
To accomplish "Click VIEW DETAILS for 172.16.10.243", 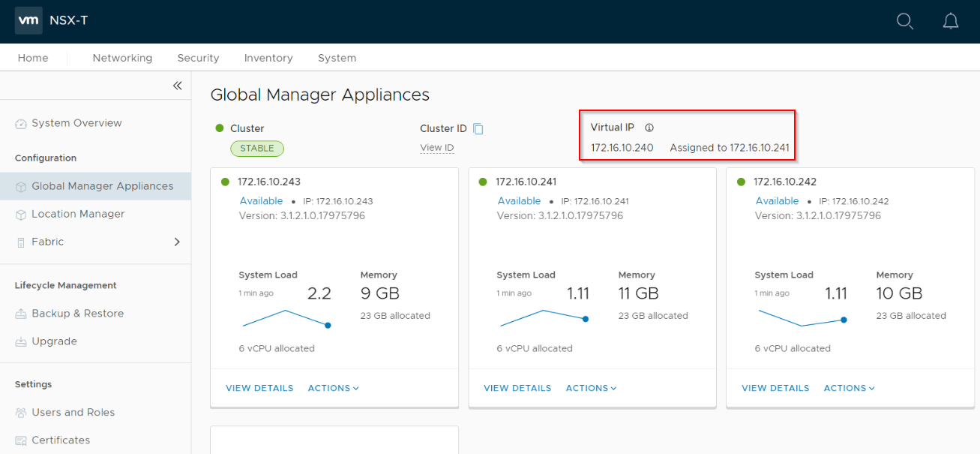I will (259, 388).
